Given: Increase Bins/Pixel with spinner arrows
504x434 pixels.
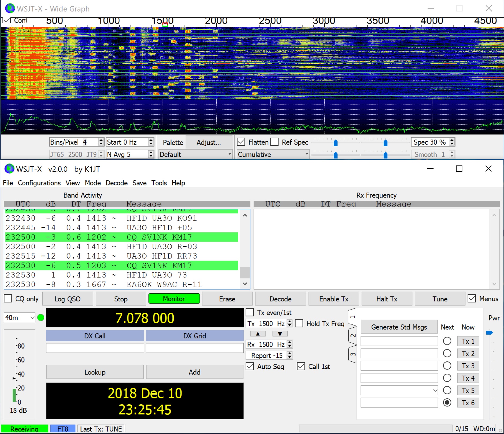Looking at the screenshot, I should pyautogui.click(x=101, y=140).
